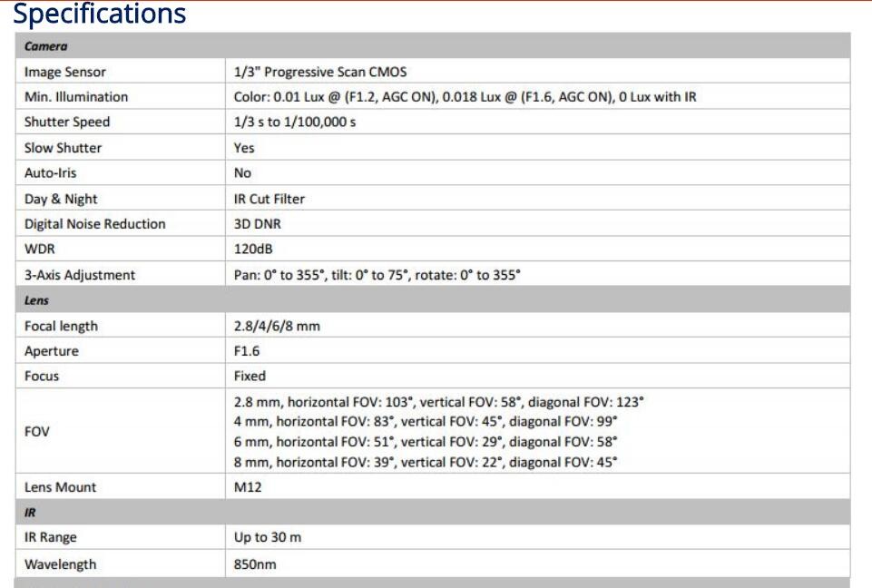Select the Image Sensor label cell
This screenshot has width=872, height=588.
coord(65,72)
